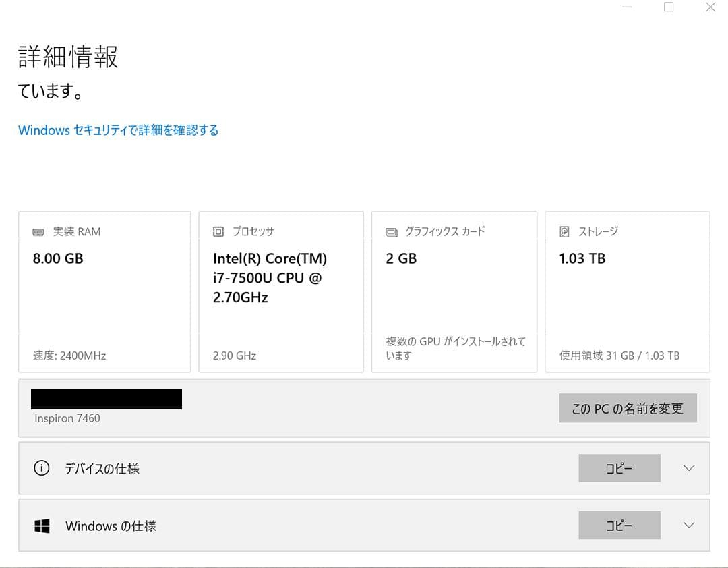Click the プロセッサ processor icon
Image resolution: width=728 pixels, height=568 pixels.
(218, 231)
